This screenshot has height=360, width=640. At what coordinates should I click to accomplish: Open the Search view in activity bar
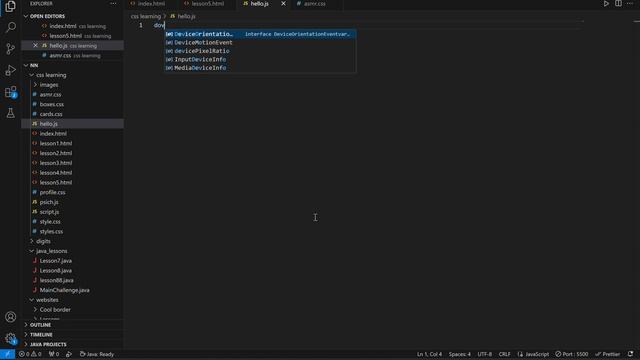[10, 27]
